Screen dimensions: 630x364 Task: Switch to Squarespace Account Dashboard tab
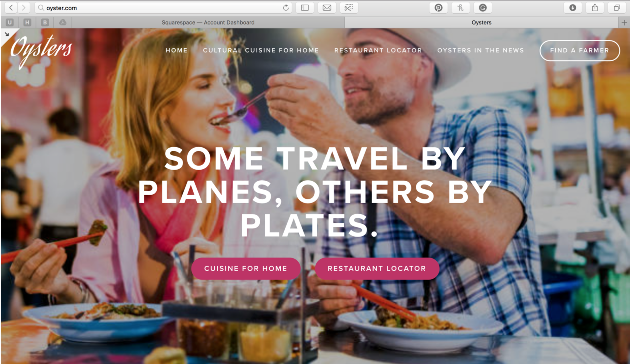tap(208, 22)
